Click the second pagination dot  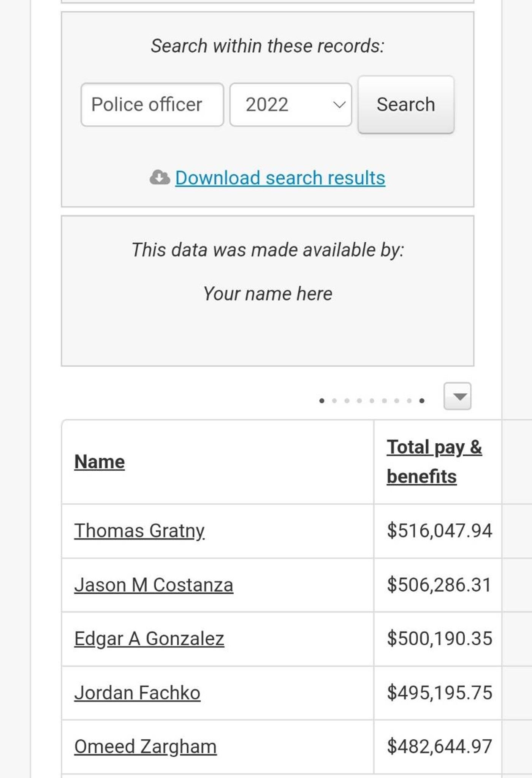(x=334, y=401)
